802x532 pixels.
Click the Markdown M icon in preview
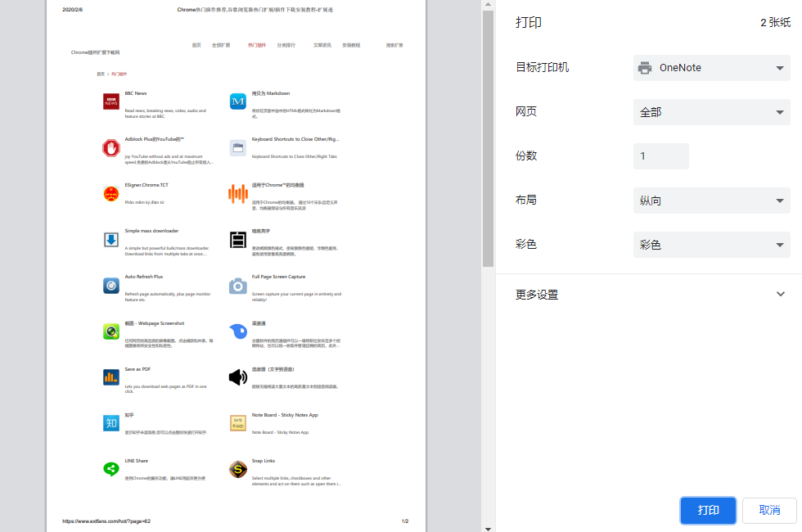[x=238, y=101]
